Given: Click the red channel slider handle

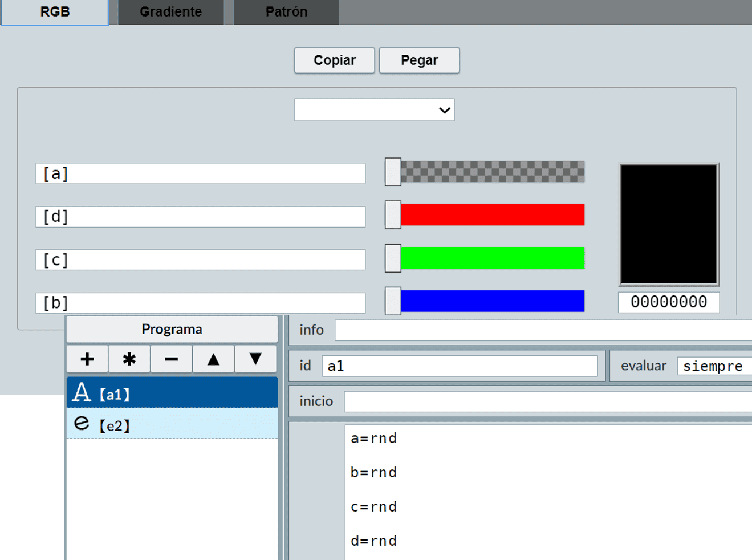Looking at the screenshot, I should 393,215.
